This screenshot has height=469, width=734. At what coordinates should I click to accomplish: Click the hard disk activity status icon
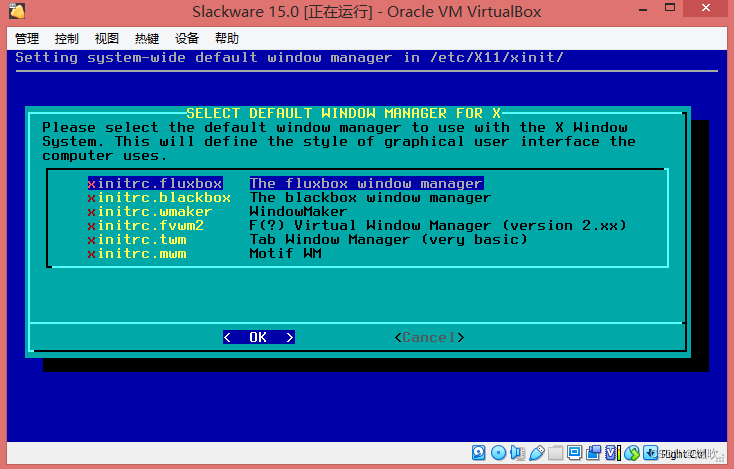[x=478, y=453]
